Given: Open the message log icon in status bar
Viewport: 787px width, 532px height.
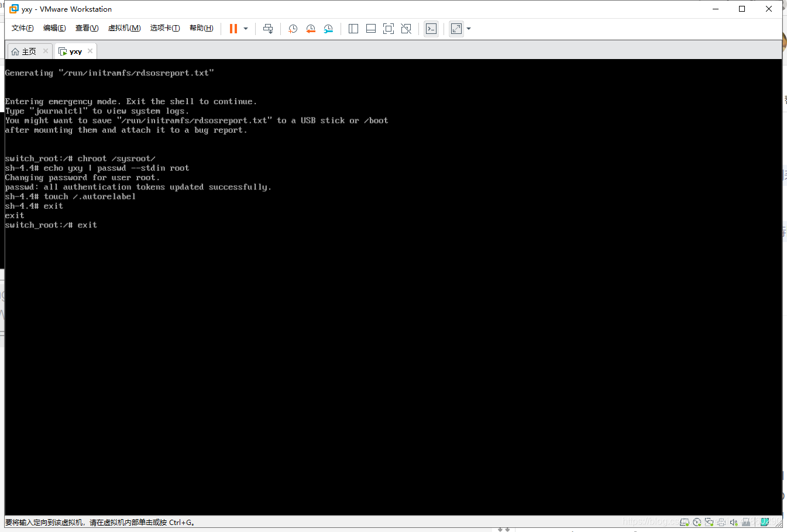Looking at the screenshot, I should (764, 522).
